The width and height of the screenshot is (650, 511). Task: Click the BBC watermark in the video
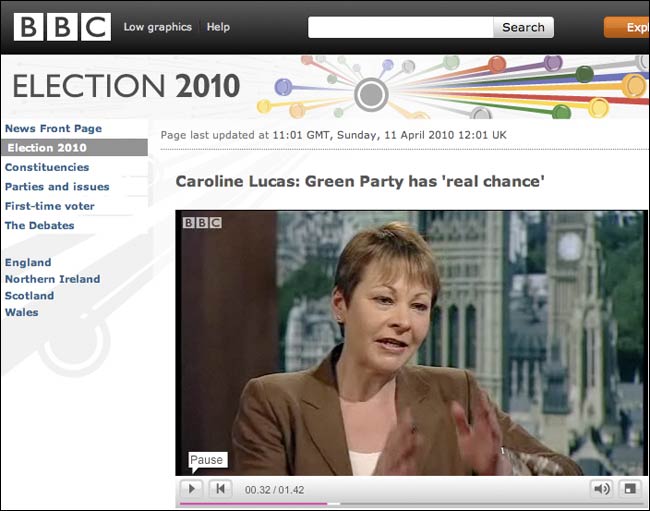coord(202,223)
